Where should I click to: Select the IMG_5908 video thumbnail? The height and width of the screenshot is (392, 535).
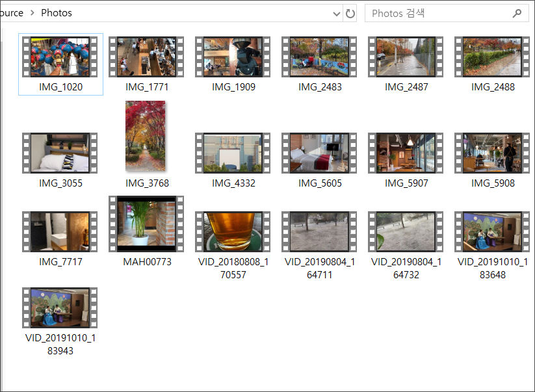click(492, 153)
